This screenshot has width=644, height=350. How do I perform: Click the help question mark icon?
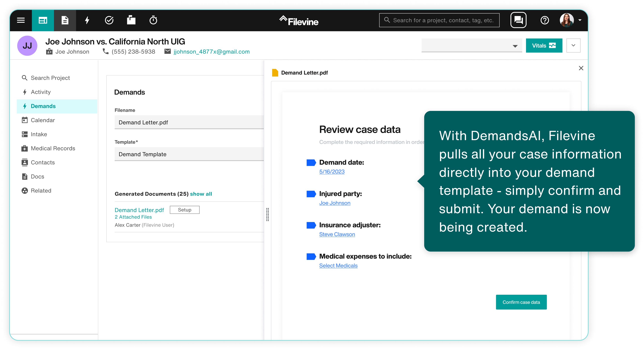[x=545, y=20]
